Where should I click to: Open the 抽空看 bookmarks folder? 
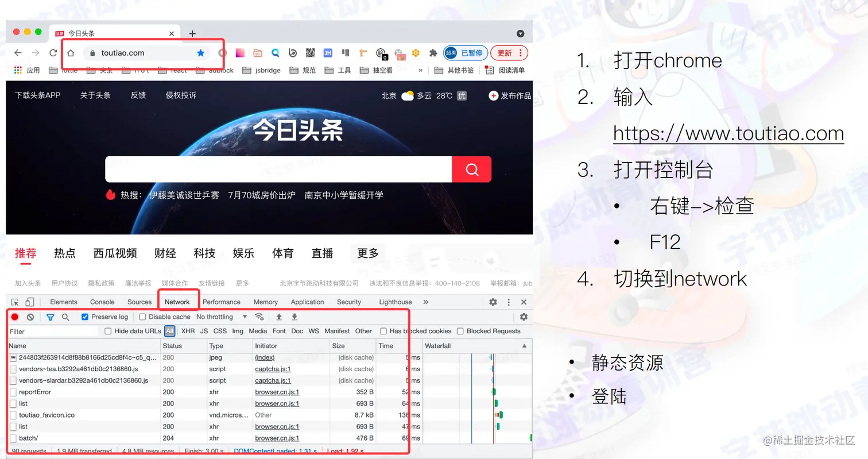point(377,70)
